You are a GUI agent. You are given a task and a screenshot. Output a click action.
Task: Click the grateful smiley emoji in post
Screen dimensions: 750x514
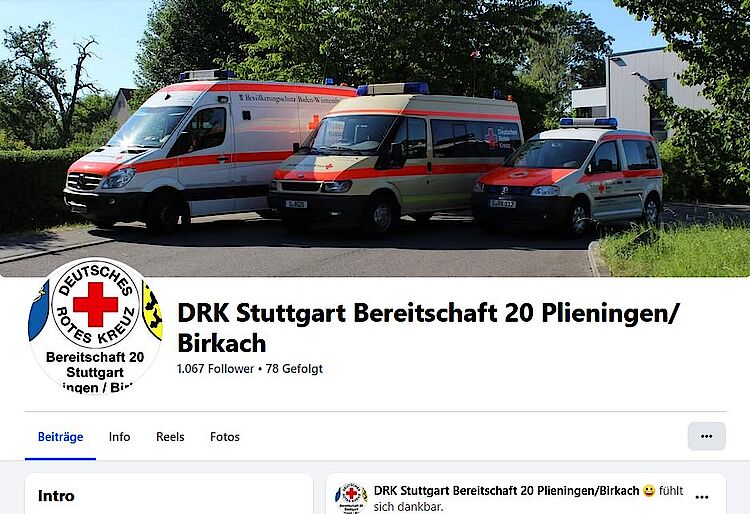(649, 491)
